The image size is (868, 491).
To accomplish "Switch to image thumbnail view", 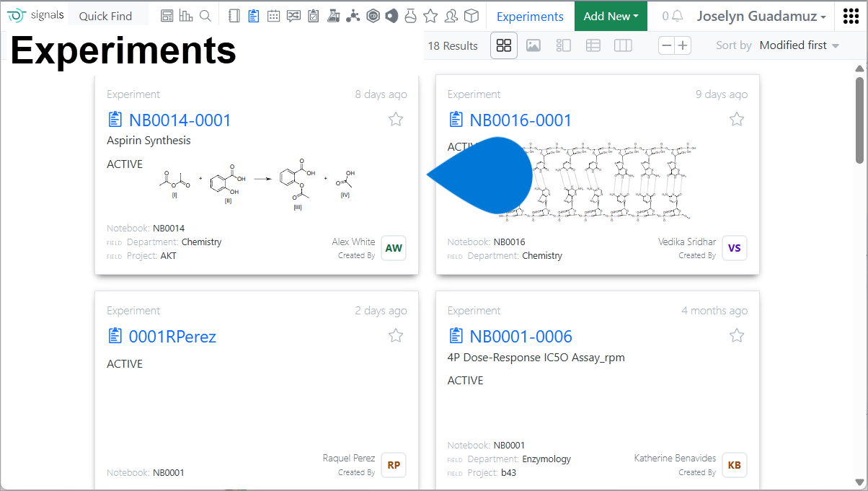I will pyautogui.click(x=533, y=45).
